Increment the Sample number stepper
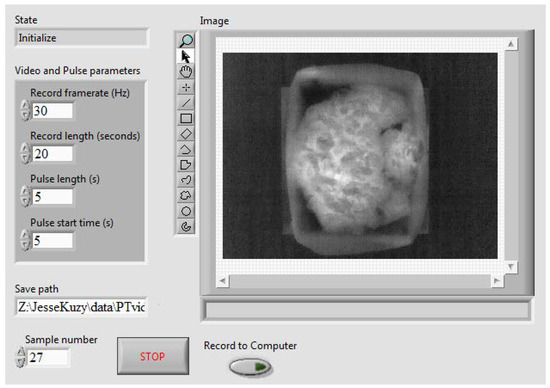 click(x=20, y=352)
